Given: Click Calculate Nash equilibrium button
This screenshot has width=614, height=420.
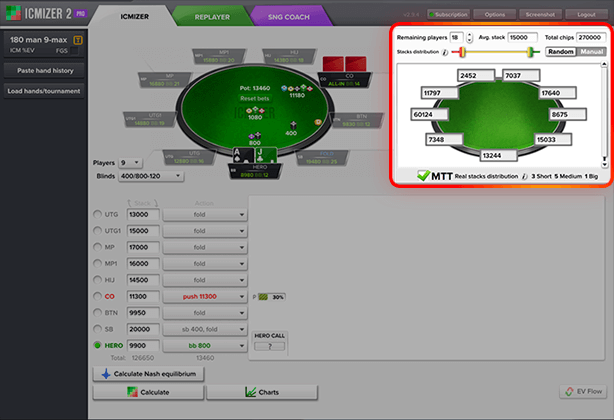Looking at the screenshot, I should click(148, 374).
